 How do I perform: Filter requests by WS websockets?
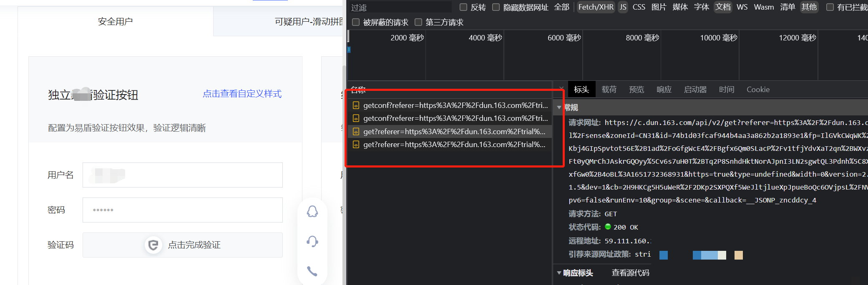742,7
